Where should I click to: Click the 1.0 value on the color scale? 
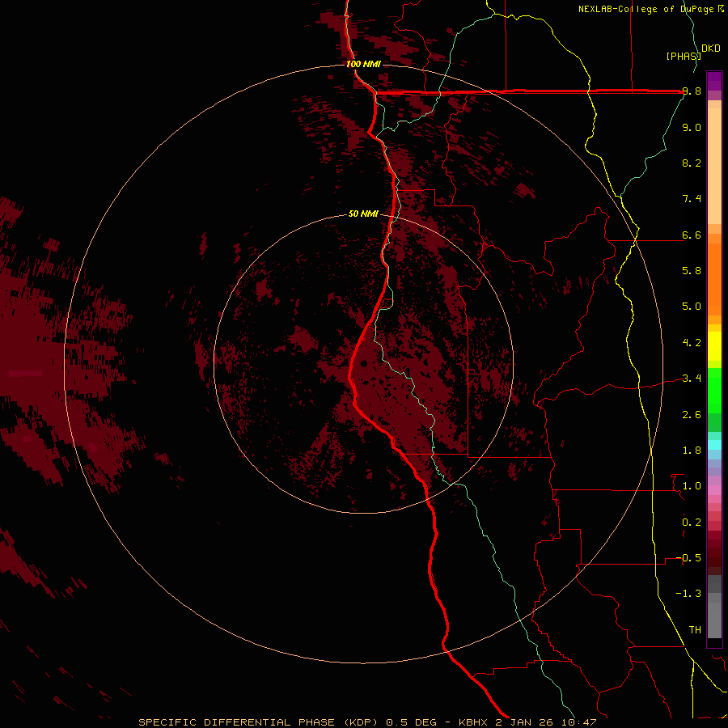692,486
